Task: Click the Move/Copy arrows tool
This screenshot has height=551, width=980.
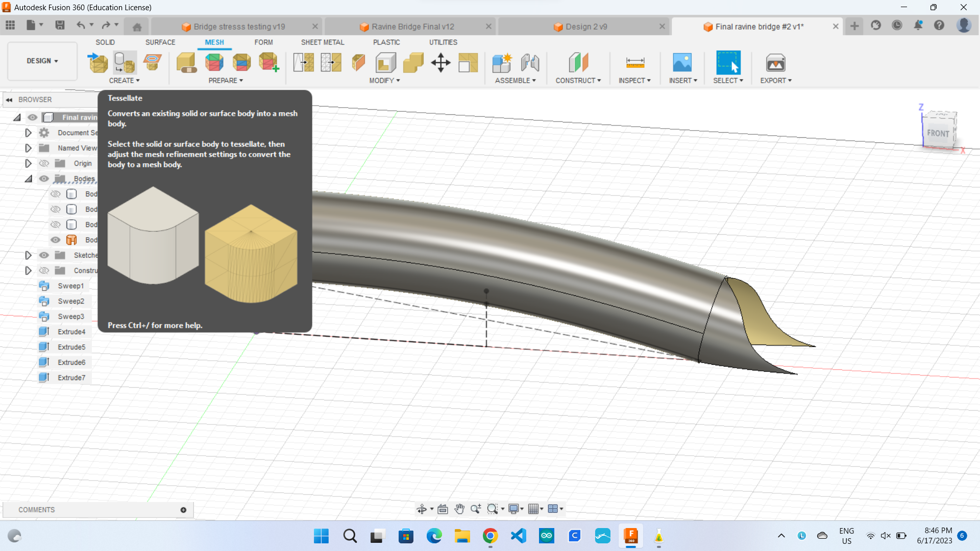Action: pos(440,63)
